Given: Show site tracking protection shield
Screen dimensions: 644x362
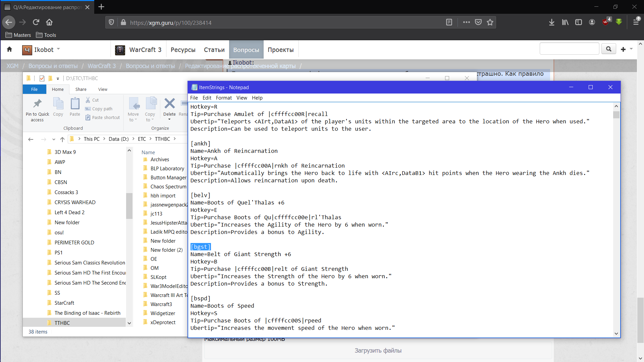Looking at the screenshot, I should pos(111,22).
